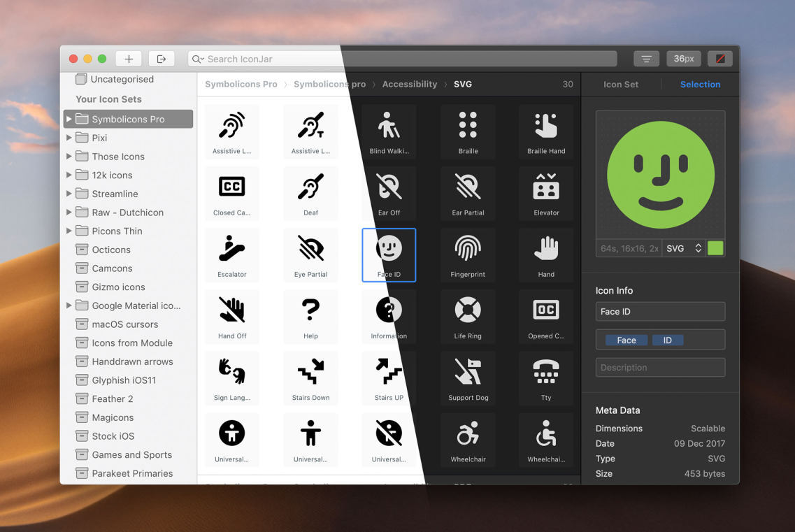Screen dimensions: 795x532
Task: Open the Selection tab
Action: pos(700,84)
